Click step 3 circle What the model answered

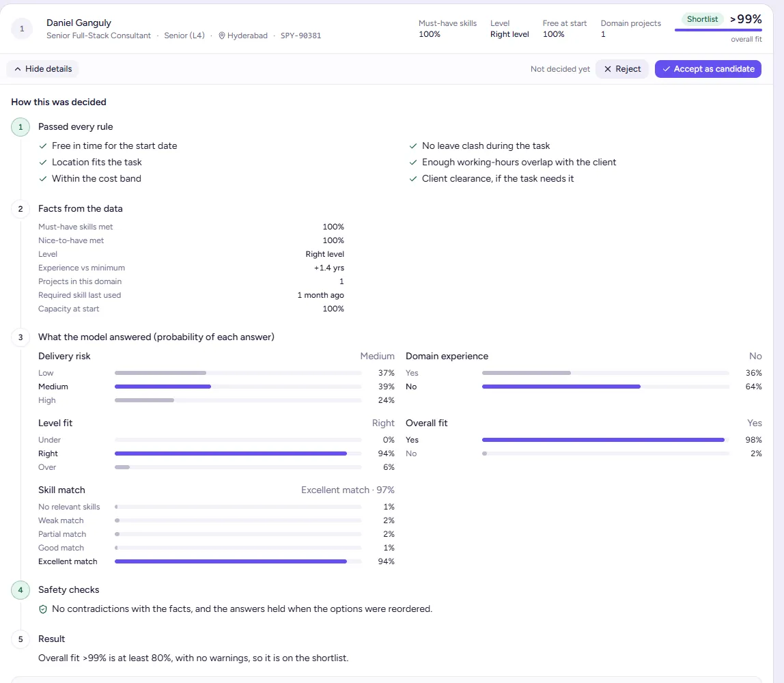[20, 337]
